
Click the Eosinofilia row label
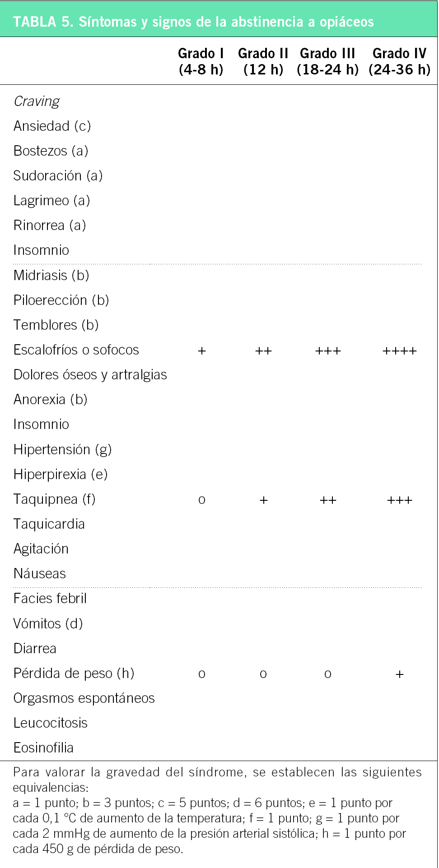(x=43, y=748)
